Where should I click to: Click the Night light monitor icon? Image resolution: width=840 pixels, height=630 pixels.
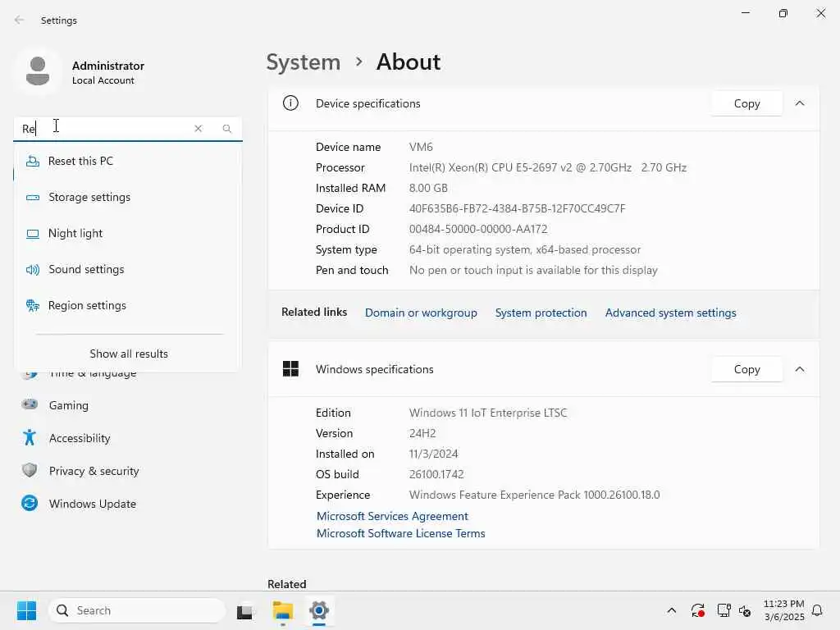pyautogui.click(x=33, y=234)
